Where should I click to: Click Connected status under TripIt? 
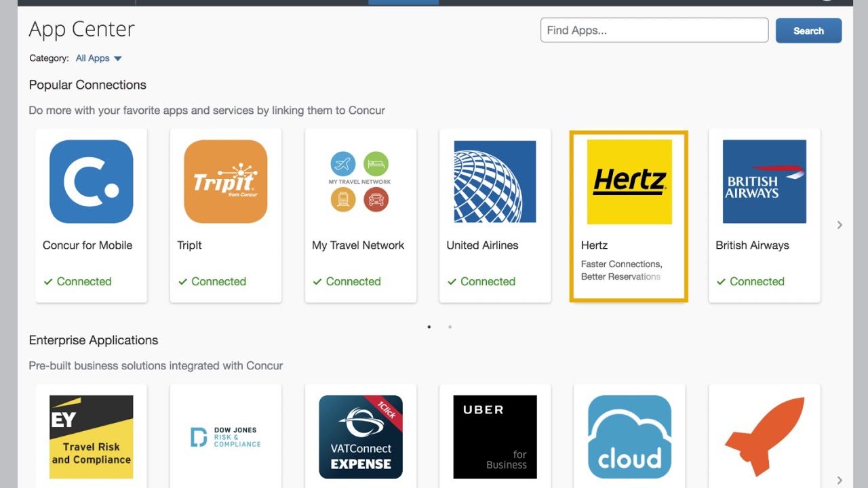[212, 281]
